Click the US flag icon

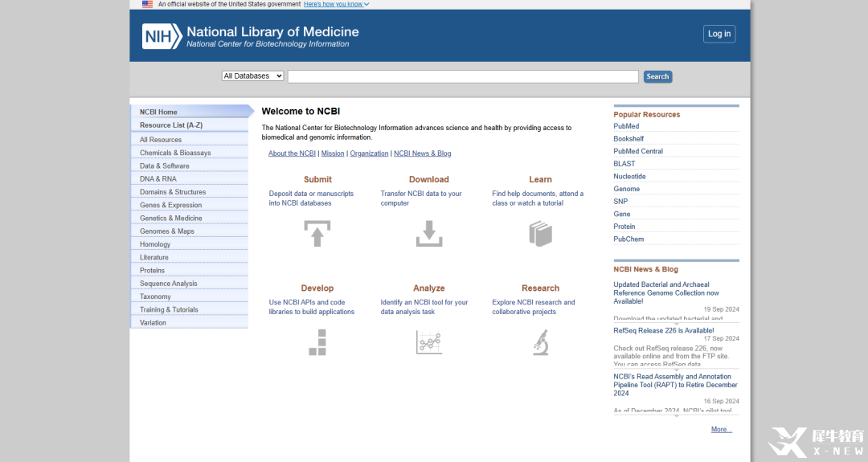pyautogui.click(x=147, y=4)
